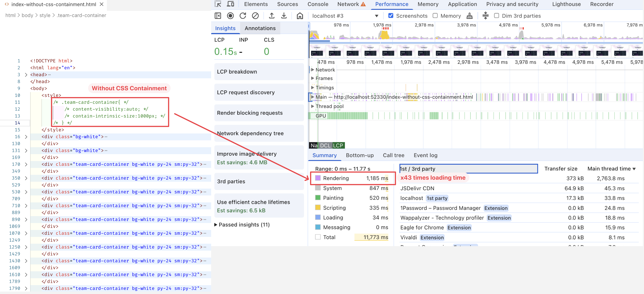This screenshot has width=644, height=294.
Task: Click the upload profile icon
Action: click(272, 16)
